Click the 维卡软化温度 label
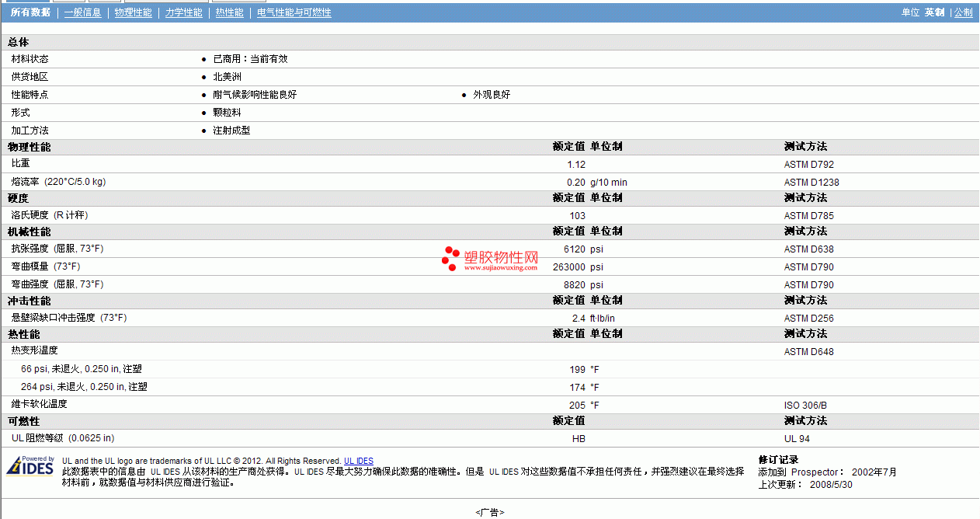 40,404
